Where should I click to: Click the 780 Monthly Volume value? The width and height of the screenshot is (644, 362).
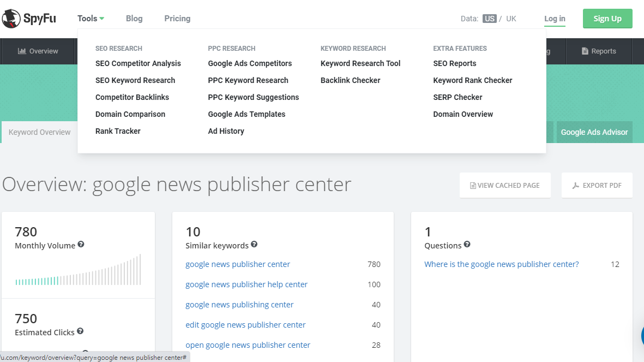point(26,232)
